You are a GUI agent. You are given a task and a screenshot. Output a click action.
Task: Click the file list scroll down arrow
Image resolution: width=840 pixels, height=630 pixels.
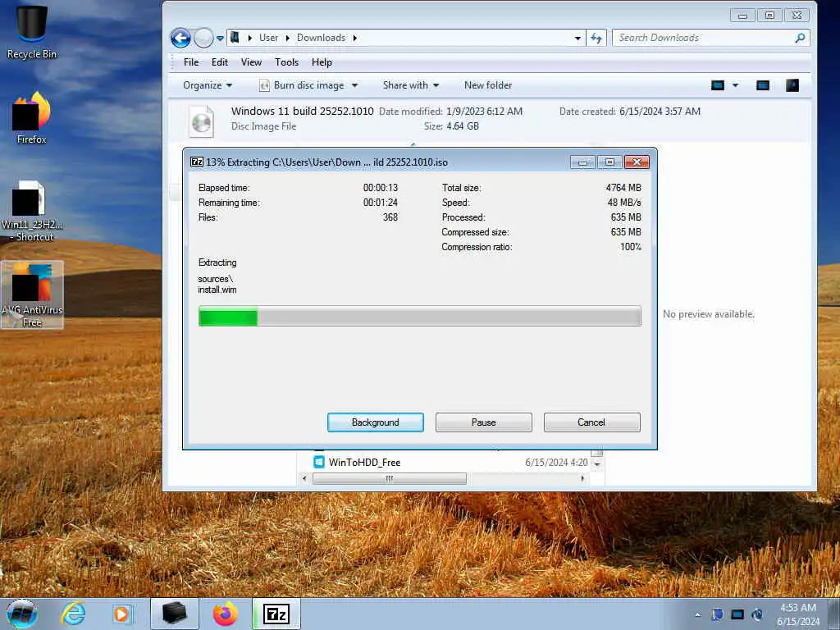(x=597, y=464)
